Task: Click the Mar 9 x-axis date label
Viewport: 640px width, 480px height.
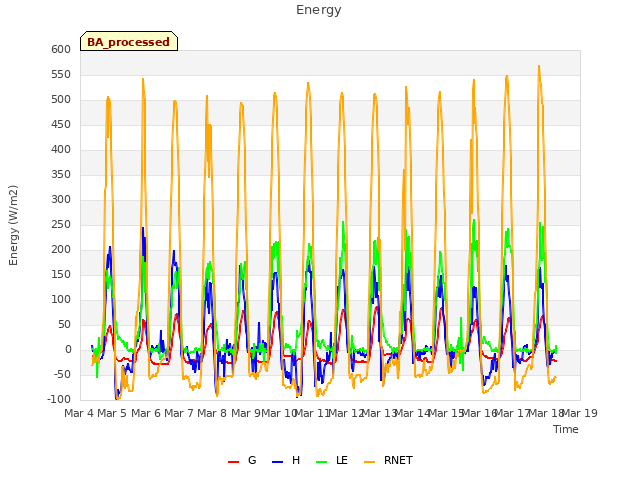Action: pos(246,413)
